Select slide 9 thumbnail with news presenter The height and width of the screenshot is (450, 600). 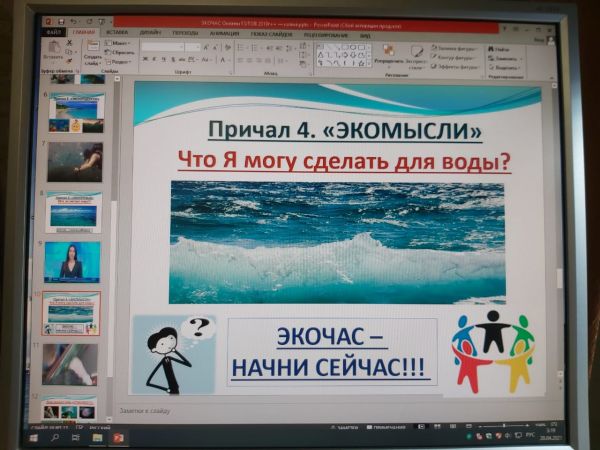pos(72,262)
